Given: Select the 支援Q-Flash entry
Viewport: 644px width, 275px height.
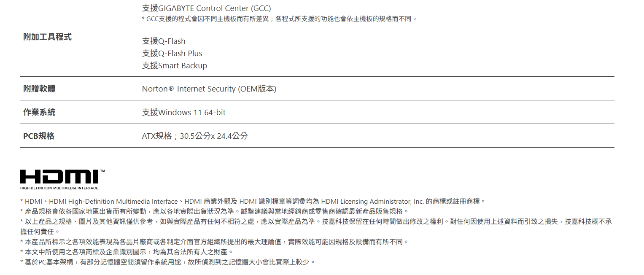Looking at the screenshot, I should click(164, 41).
